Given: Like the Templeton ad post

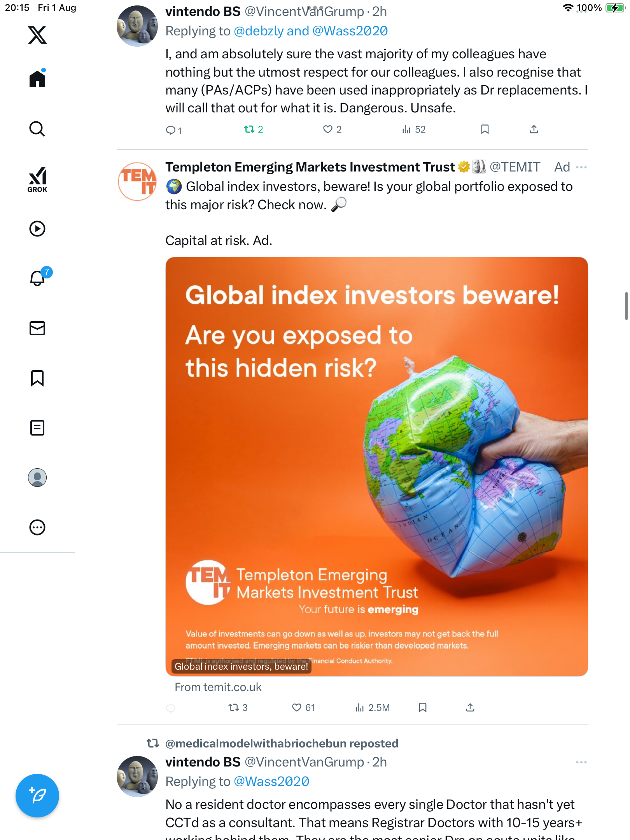Looking at the screenshot, I should 297,707.
